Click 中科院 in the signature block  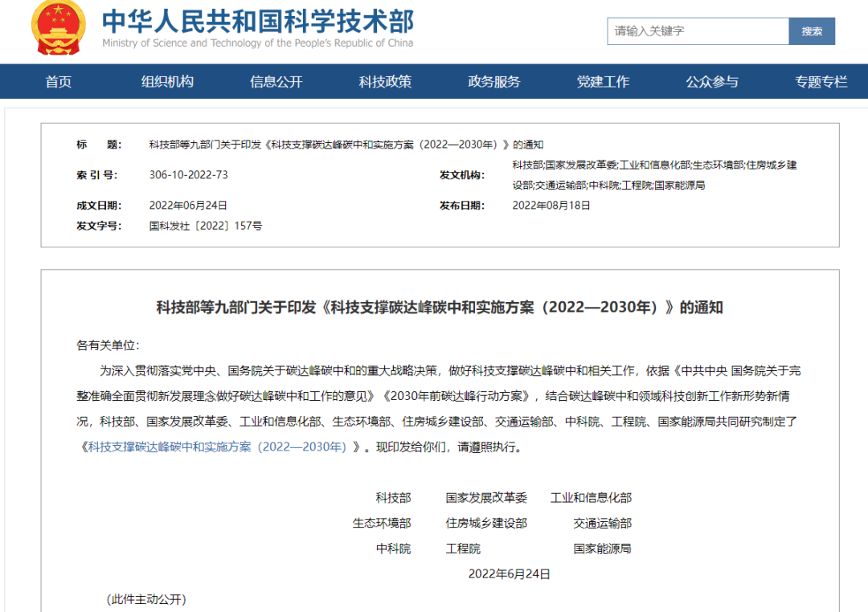tap(393, 549)
